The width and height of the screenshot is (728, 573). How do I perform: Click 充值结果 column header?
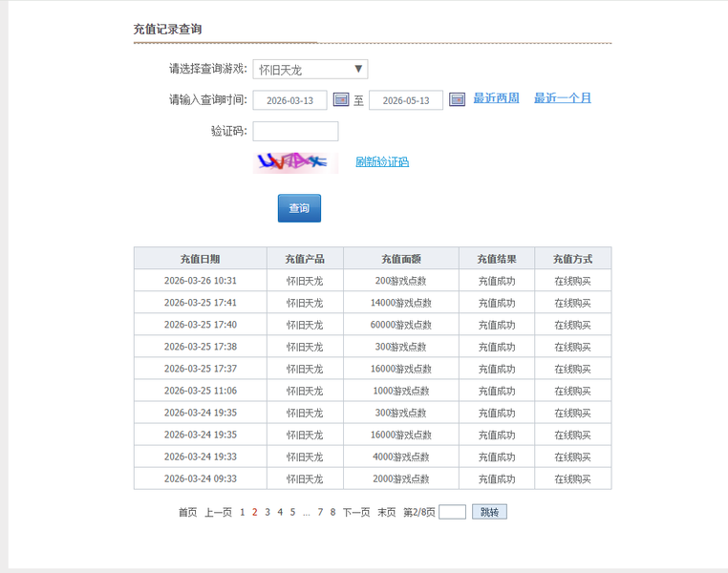coord(497,259)
